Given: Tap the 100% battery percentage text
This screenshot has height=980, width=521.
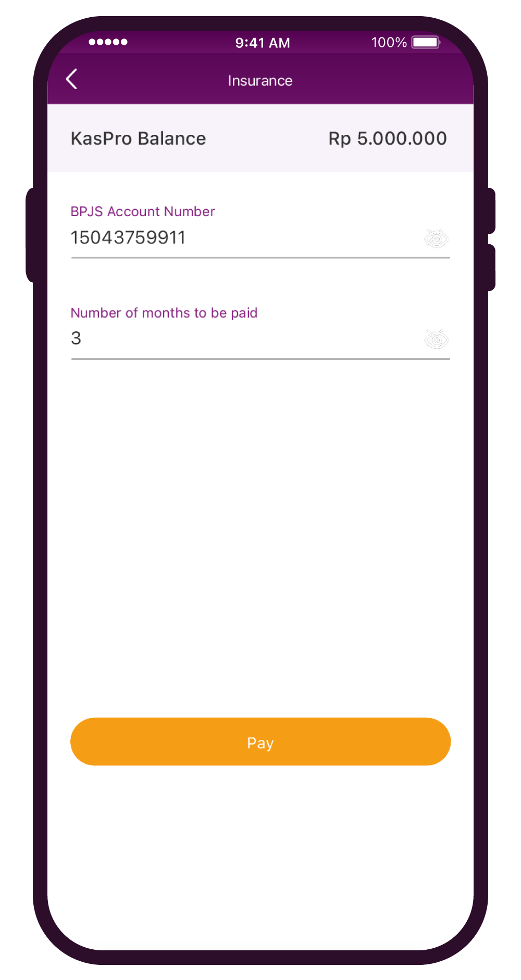Looking at the screenshot, I should pyautogui.click(x=389, y=42).
